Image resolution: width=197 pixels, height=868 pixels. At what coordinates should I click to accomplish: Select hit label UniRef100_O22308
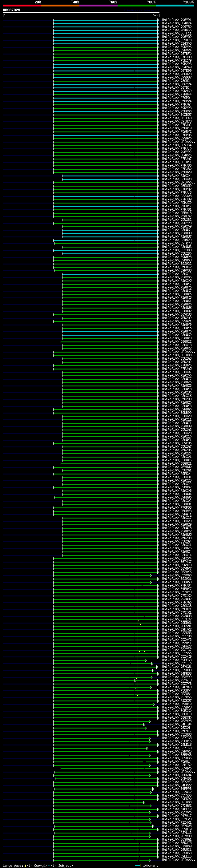click(x=177, y=196)
